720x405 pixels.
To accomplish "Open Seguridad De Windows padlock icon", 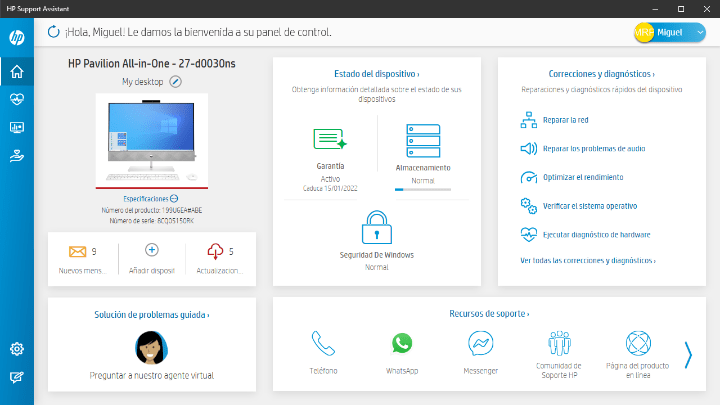I will click(377, 227).
